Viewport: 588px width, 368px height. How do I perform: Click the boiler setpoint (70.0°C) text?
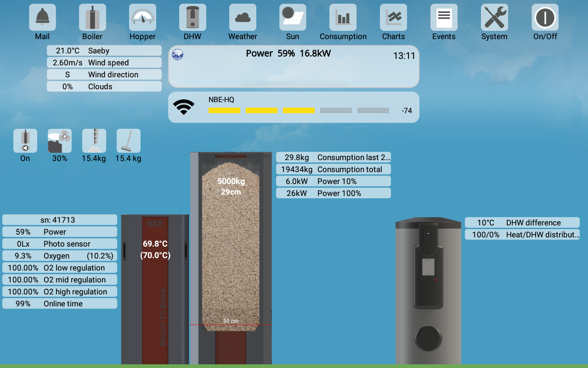click(x=155, y=255)
